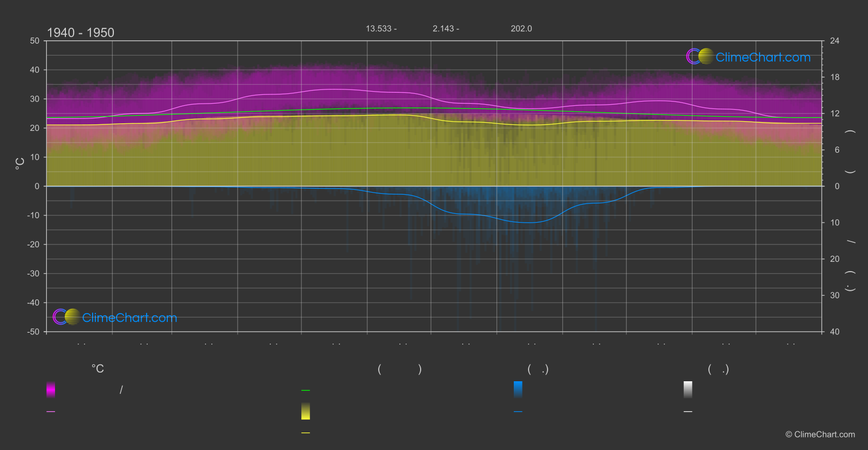Viewport: 868px width, 450px height.
Task: Click the 40 label on the right axis
Action: pyautogui.click(x=835, y=332)
